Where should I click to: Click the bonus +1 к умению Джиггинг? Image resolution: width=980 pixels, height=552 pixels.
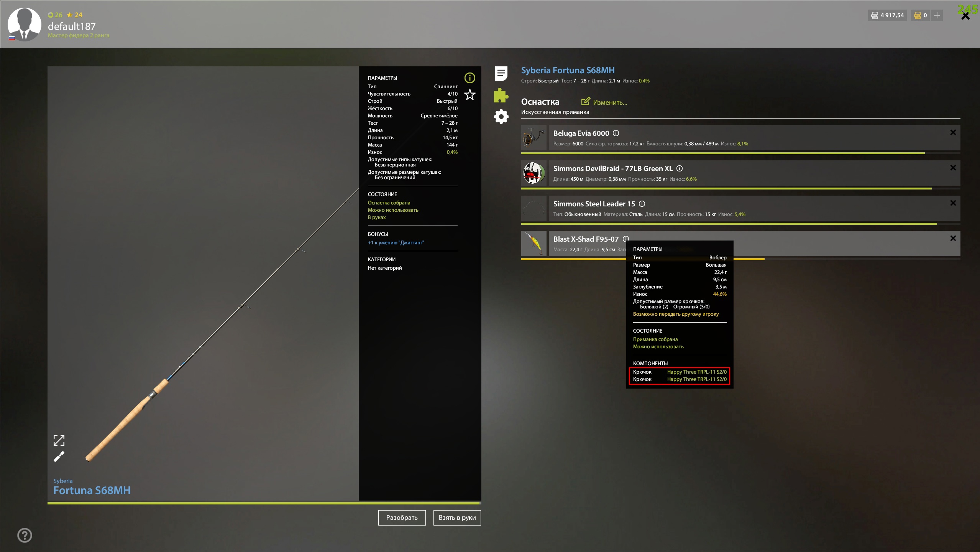pos(396,242)
